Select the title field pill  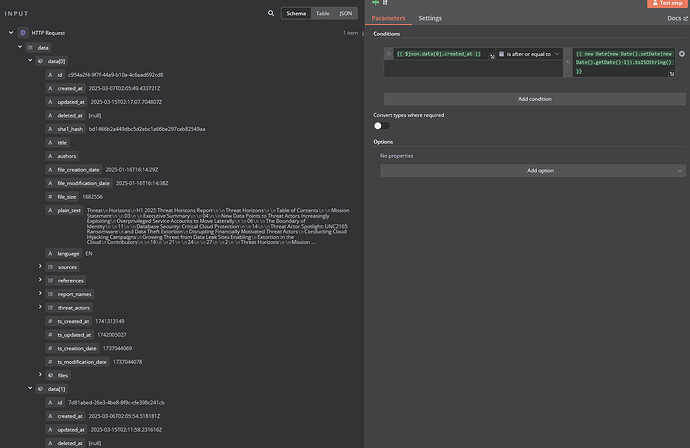58,143
